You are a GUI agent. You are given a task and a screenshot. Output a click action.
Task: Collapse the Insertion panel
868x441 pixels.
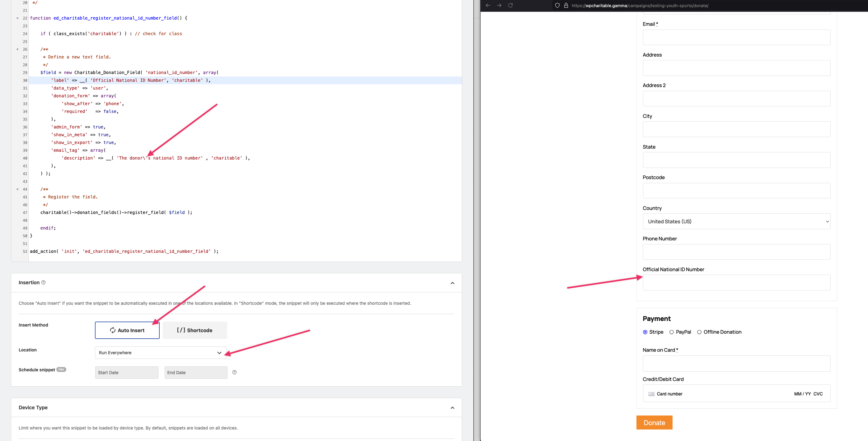point(453,283)
